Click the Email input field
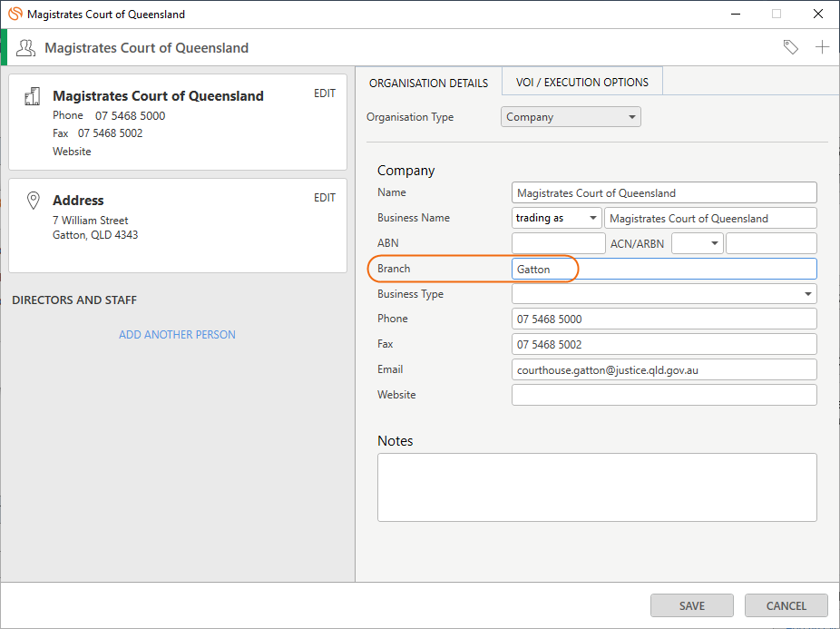The image size is (840, 629). (x=664, y=370)
